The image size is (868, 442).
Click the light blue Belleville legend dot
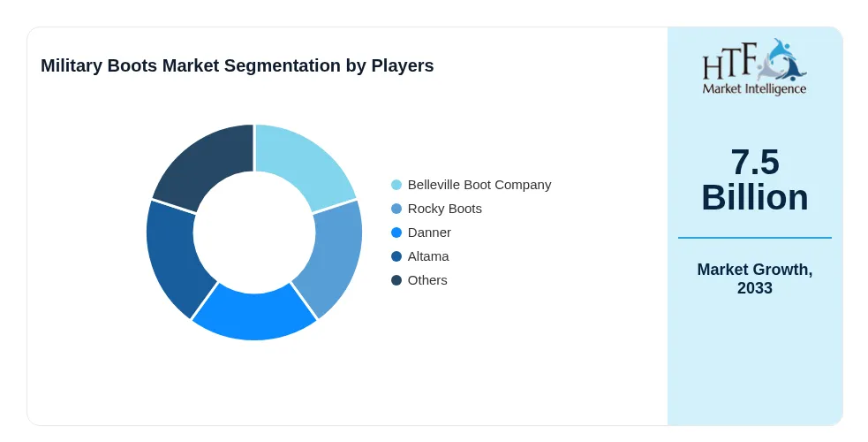pyautogui.click(x=396, y=185)
